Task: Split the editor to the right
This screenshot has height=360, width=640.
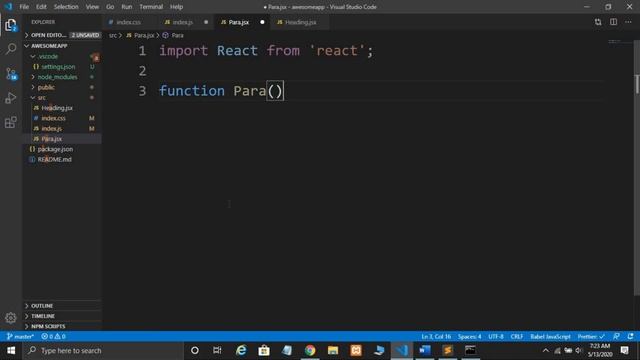Action: pos(613,22)
